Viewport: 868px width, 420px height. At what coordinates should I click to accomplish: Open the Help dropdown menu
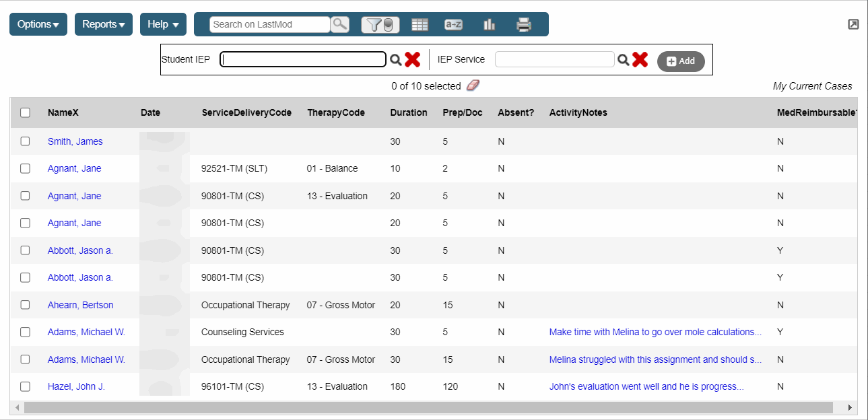coord(163,24)
